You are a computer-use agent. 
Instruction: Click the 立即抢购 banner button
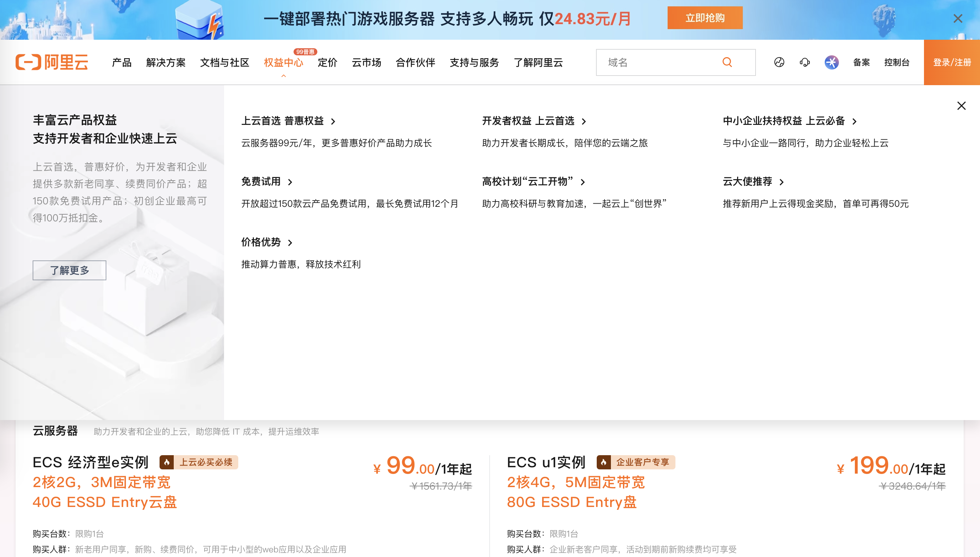(x=705, y=18)
